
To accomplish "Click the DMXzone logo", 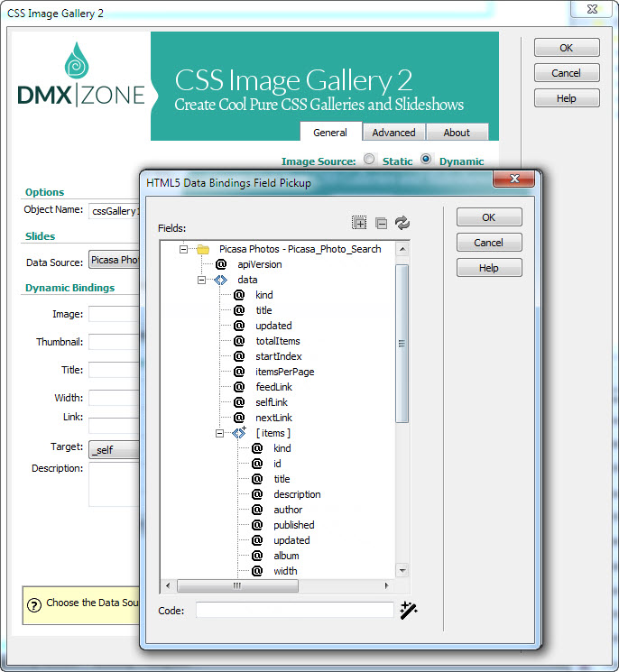I will pyautogui.click(x=81, y=75).
